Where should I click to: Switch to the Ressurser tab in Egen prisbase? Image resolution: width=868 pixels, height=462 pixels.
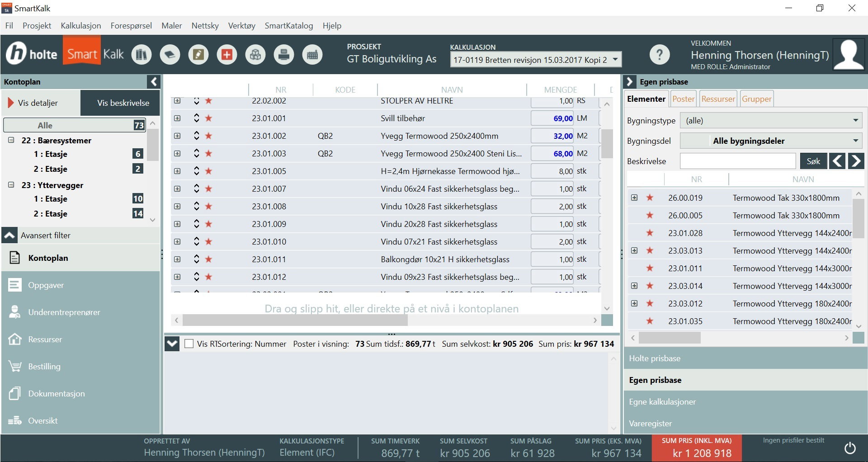718,99
